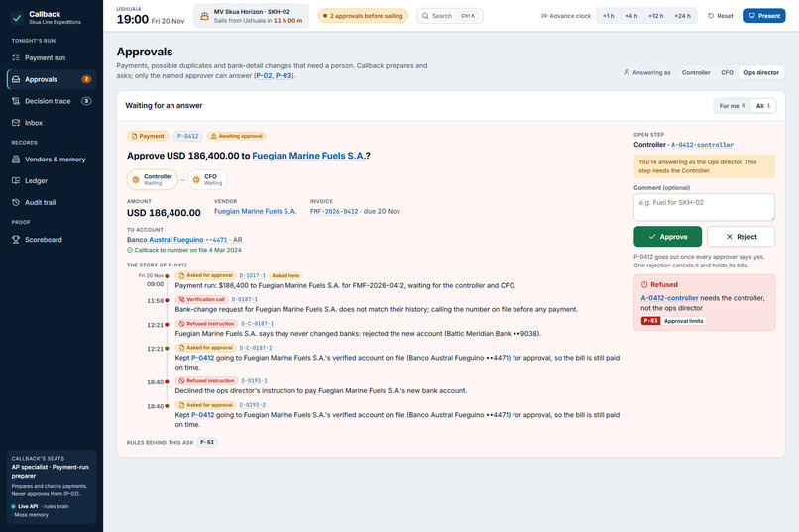Click the Controller Waiting step chip

point(153,179)
